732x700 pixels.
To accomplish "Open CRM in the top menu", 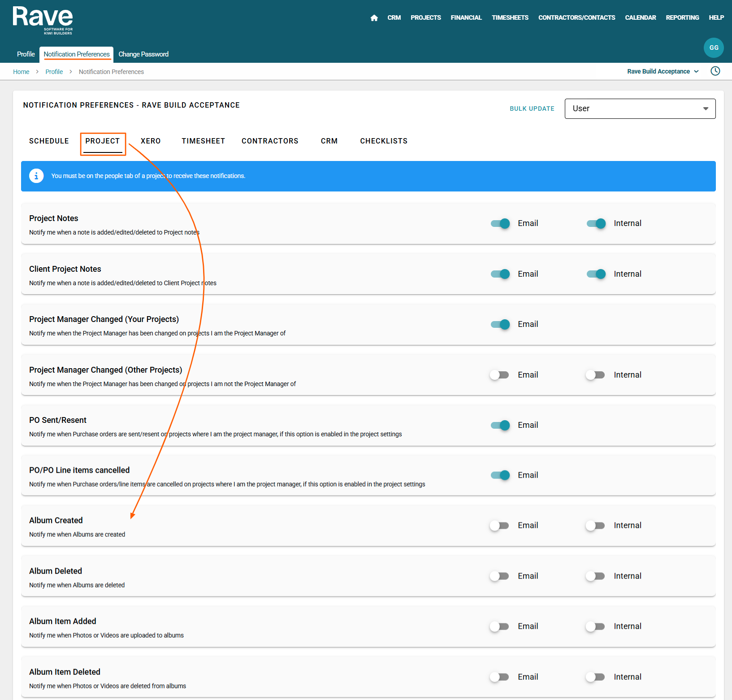I will [x=394, y=17].
